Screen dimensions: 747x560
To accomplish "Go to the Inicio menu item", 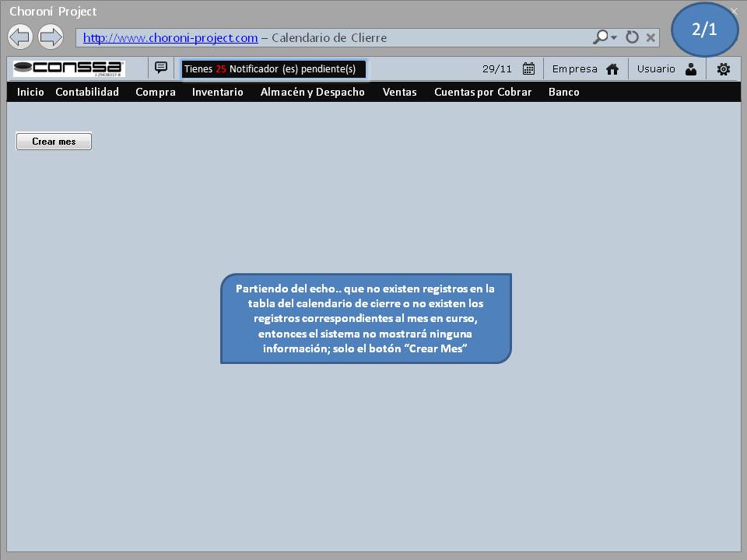I will (30, 92).
